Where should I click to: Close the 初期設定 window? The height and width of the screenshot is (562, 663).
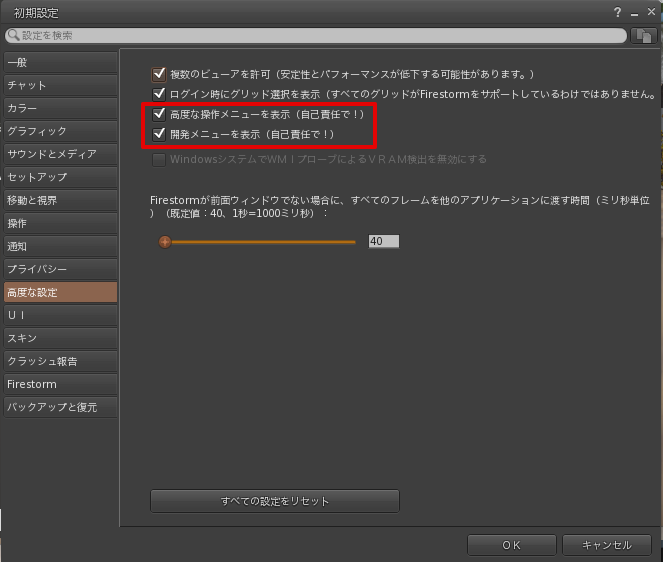pos(651,12)
